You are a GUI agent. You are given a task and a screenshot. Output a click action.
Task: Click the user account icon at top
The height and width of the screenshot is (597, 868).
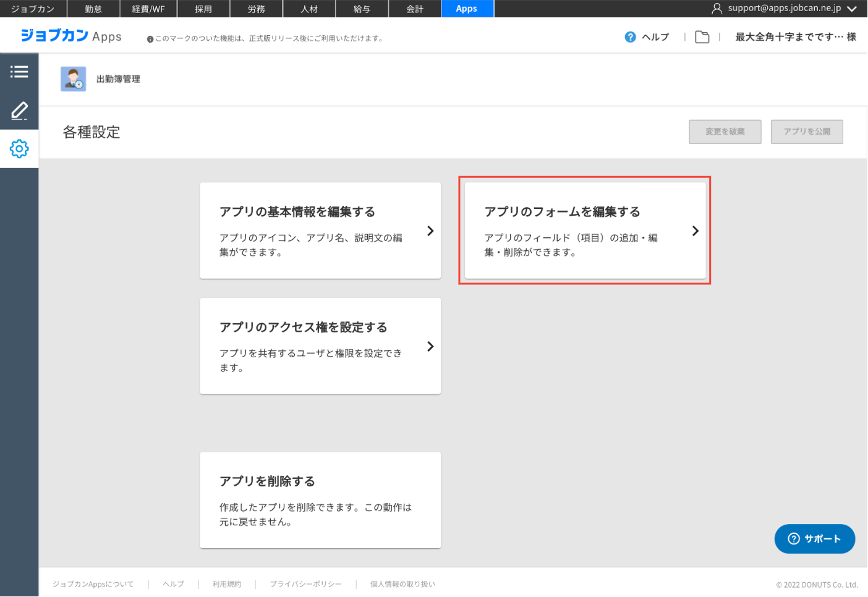(x=717, y=9)
